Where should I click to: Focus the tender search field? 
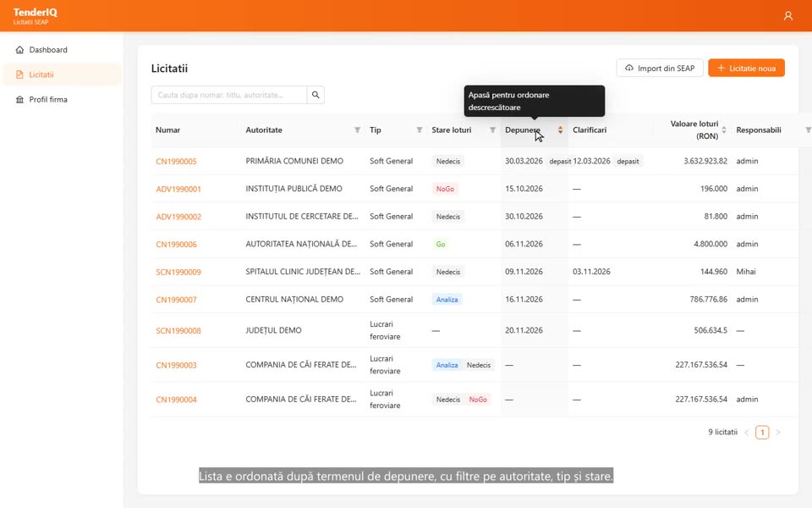click(x=229, y=95)
